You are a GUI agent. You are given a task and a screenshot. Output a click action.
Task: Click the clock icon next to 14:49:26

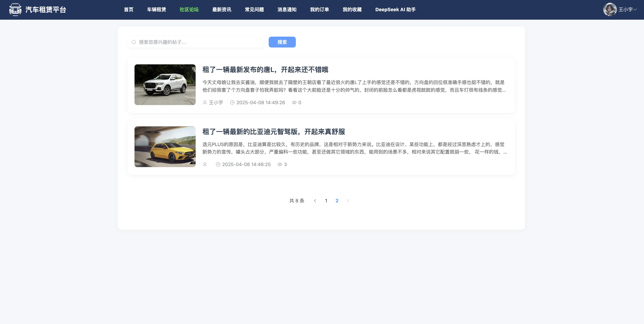click(232, 103)
